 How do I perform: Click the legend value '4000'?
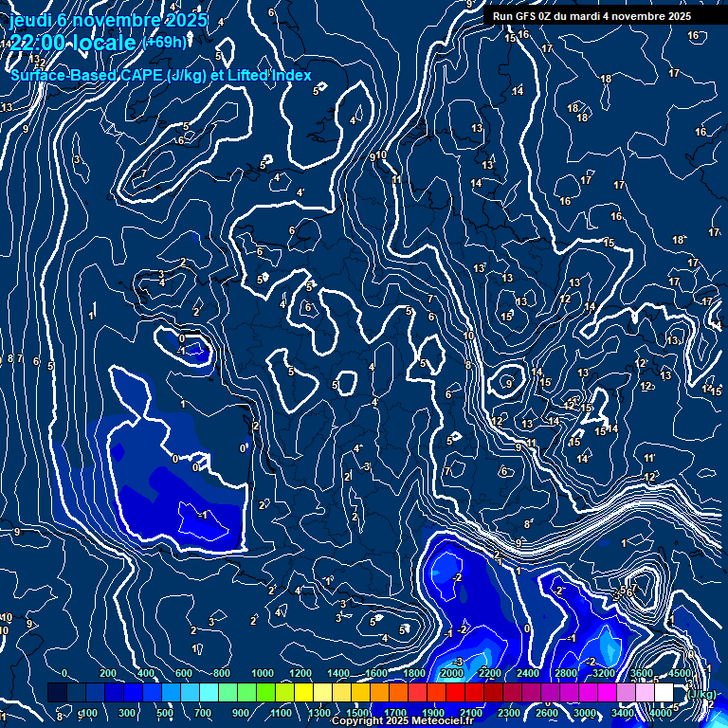[661, 713]
